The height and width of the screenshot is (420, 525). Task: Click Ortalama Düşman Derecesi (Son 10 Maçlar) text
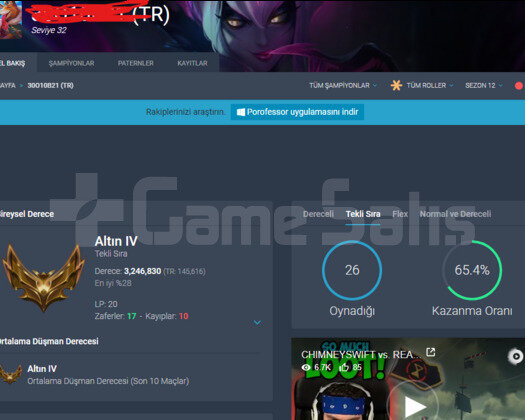click(x=108, y=381)
